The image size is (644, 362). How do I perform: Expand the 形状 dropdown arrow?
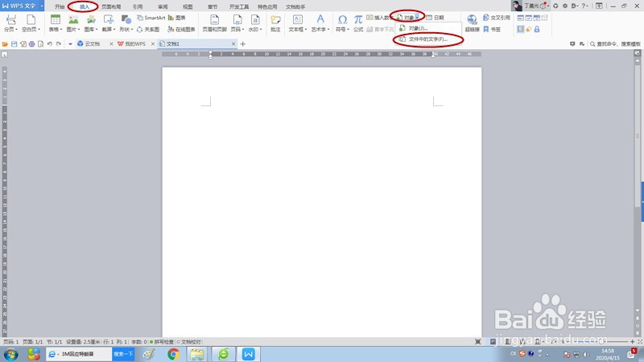coord(131,30)
